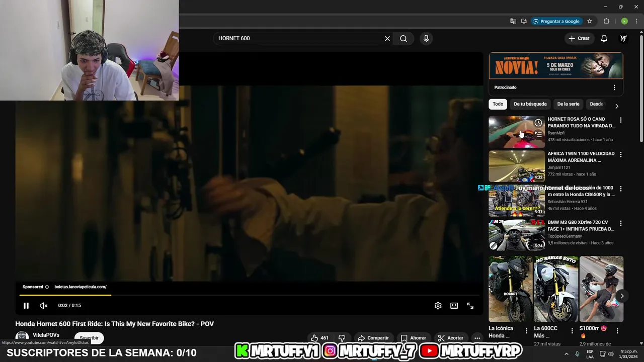
Task: Select the Todo filter chip
Action: pyautogui.click(x=498, y=104)
